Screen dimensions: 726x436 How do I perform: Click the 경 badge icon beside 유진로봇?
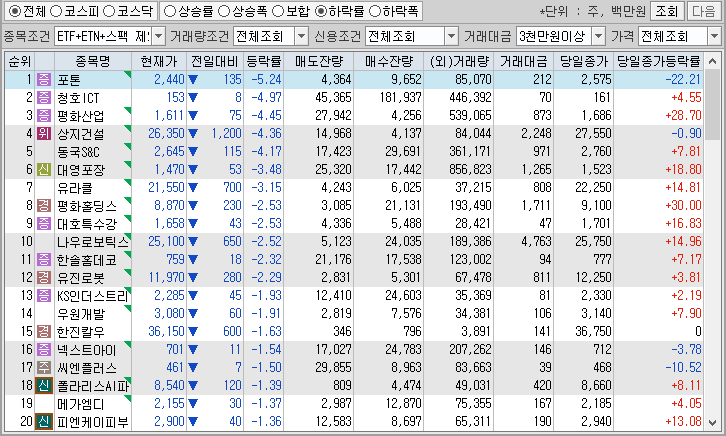click(44, 278)
